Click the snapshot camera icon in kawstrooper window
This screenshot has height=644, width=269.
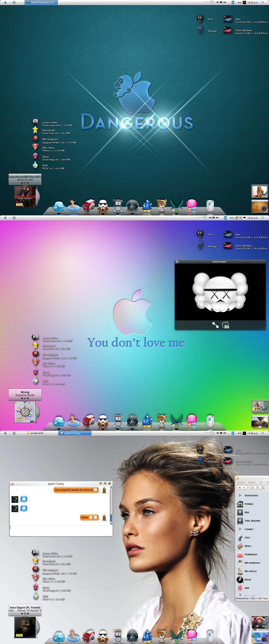pos(225,325)
